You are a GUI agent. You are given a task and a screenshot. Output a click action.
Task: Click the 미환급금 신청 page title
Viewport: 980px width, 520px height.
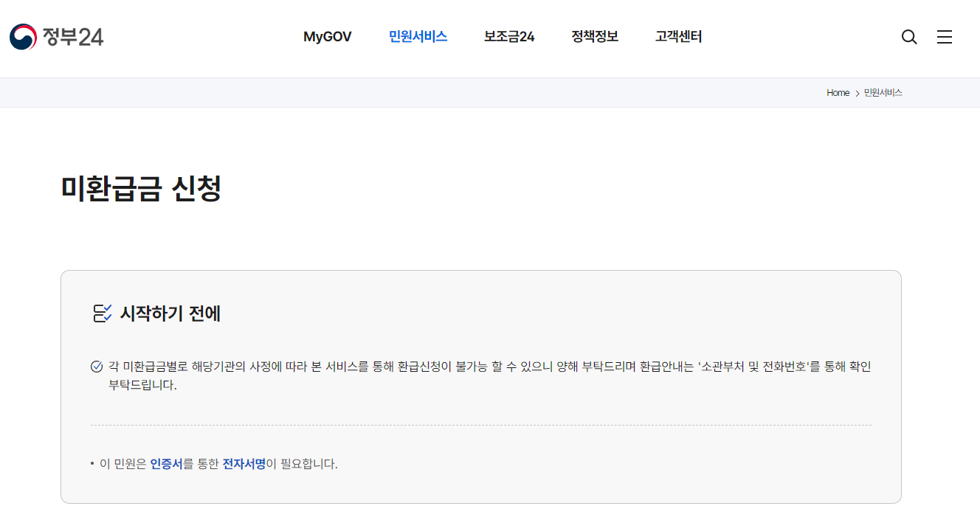[x=141, y=189]
